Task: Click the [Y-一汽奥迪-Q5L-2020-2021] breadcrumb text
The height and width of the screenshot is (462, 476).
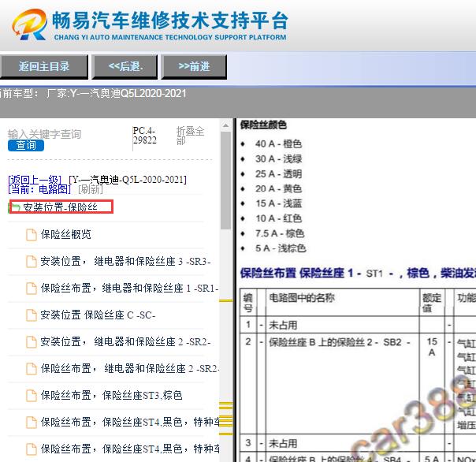Action: [x=128, y=180]
